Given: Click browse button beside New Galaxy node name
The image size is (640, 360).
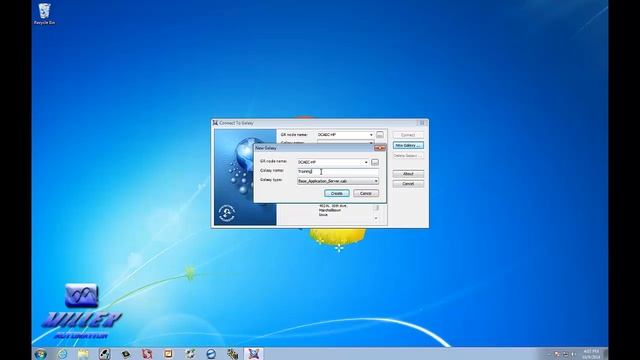Looking at the screenshot, I should [375, 162].
